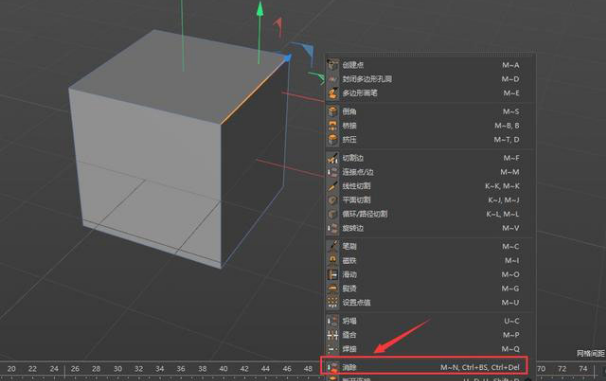The image size is (606, 381).
Task: Jump to frame 20 on the timeline ruler
Action: click(x=12, y=369)
